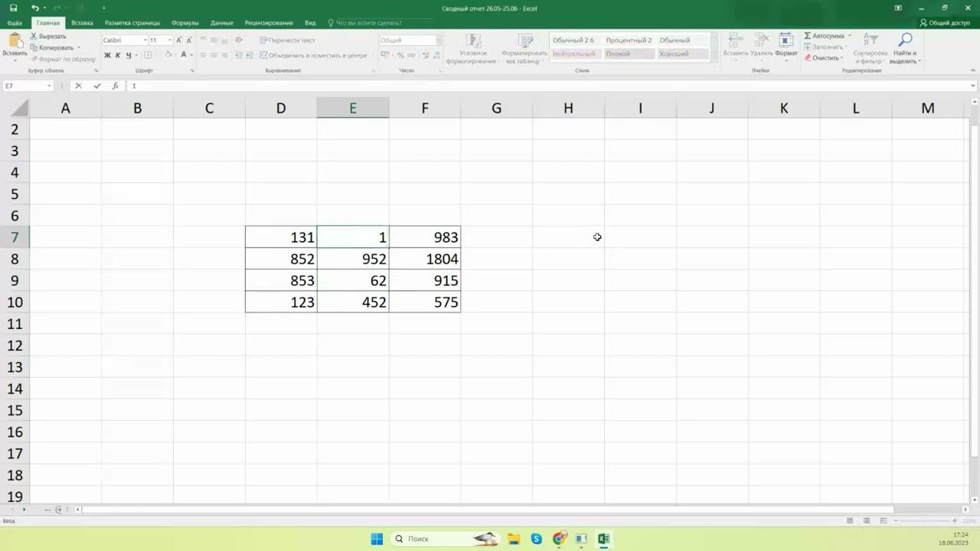Switch to the Разметка страницы tab
980x551 pixels.
[x=132, y=23]
